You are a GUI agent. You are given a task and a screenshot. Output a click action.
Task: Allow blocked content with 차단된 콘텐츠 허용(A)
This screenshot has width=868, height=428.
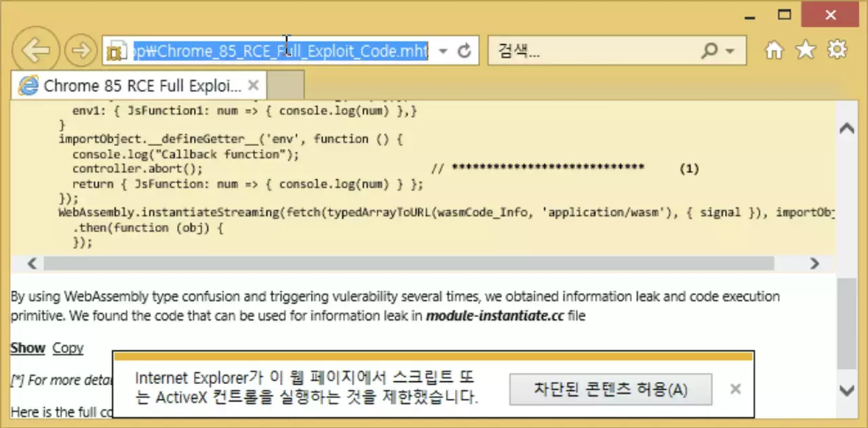point(610,390)
